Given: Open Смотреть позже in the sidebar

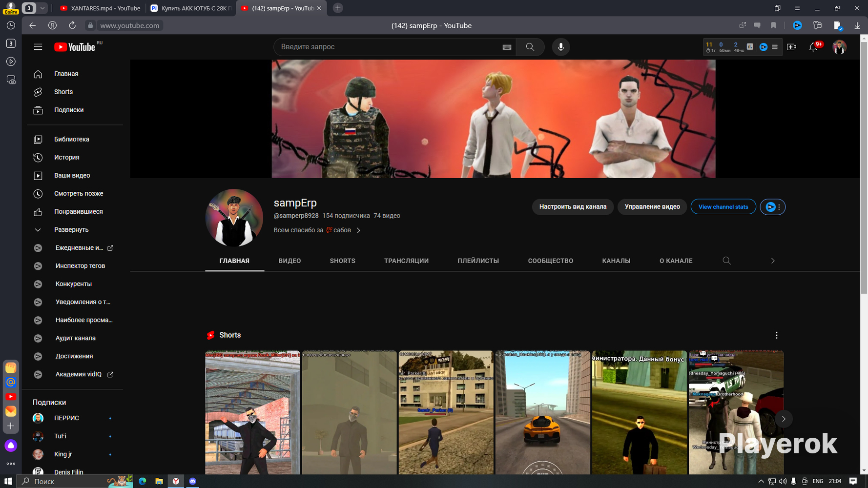Looking at the screenshot, I should pos(73,193).
